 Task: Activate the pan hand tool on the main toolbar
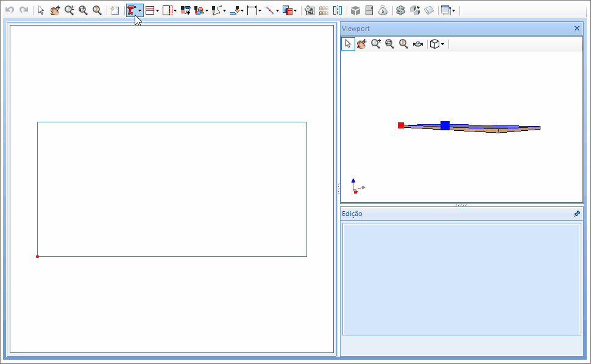pyautogui.click(x=56, y=10)
